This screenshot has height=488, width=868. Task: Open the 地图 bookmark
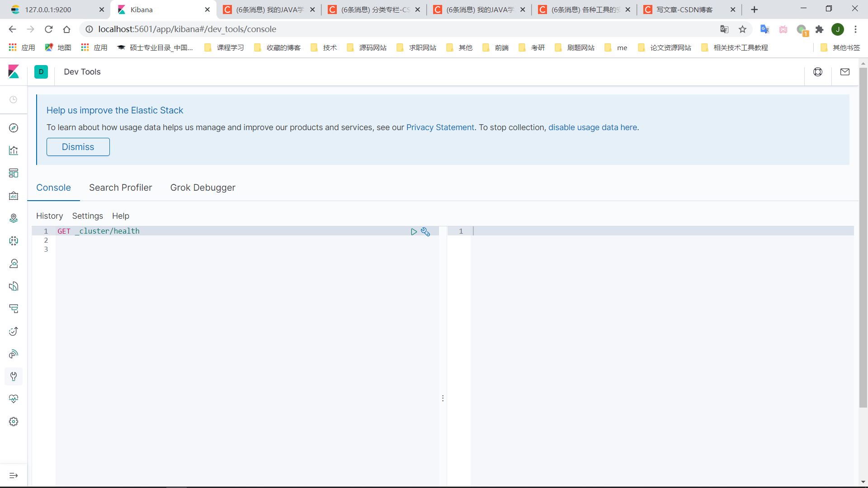pyautogui.click(x=58, y=47)
